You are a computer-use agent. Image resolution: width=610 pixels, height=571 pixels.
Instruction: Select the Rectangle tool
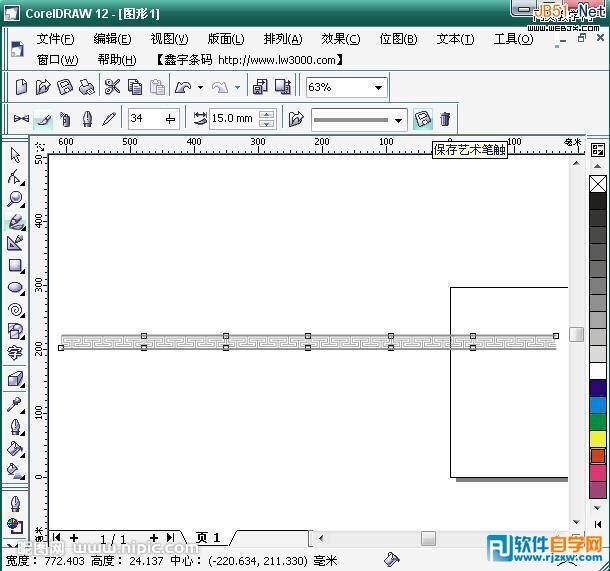pyautogui.click(x=15, y=266)
